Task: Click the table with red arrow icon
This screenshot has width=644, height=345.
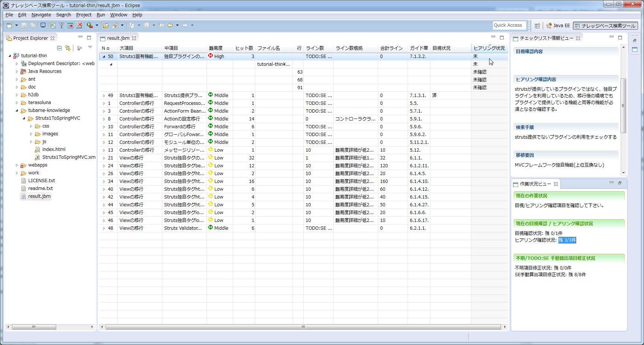Action: [70, 25]
